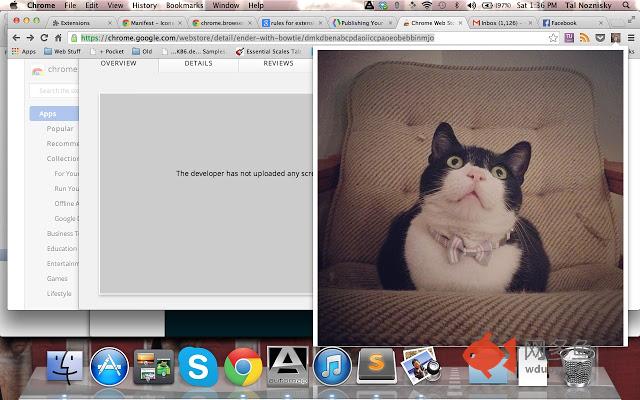Image resolution: width=640 pixels, height=400 pixels.
Task: Click the Web Store search field
Action: (x=54, y=91)
